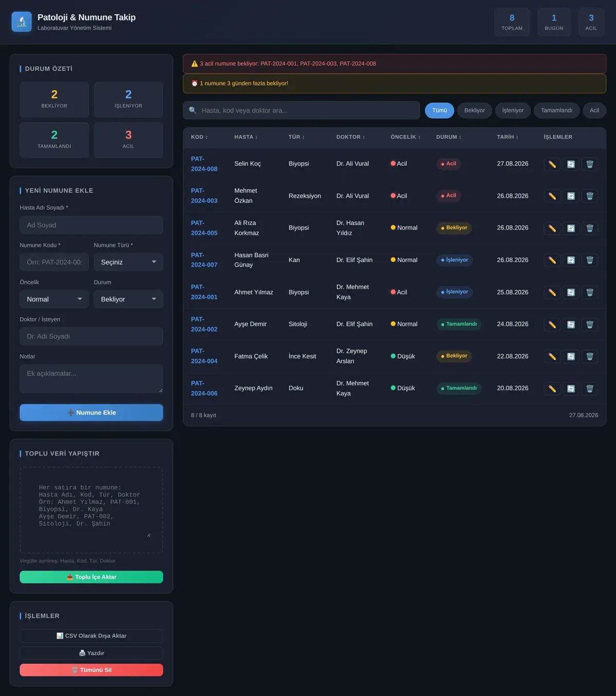The image size is (616, 696).
Task: Sort table by ÖNCELİK column
Action: pos(406,137)
